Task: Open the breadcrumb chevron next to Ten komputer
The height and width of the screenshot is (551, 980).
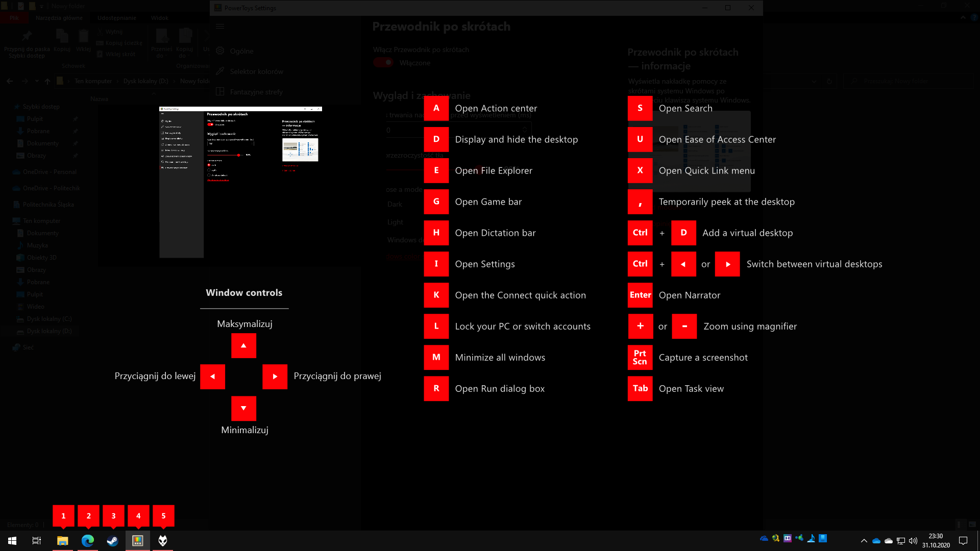Action: click(118, 81)
